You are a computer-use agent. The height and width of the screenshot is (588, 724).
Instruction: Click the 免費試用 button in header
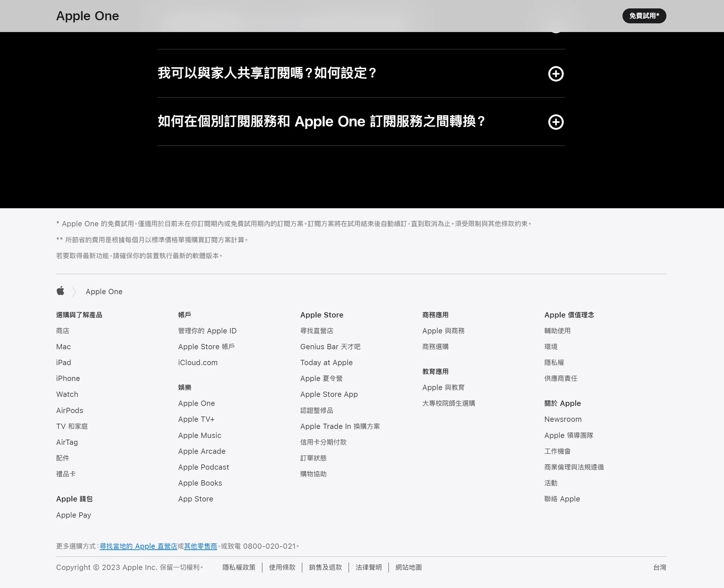pos(644,16)
